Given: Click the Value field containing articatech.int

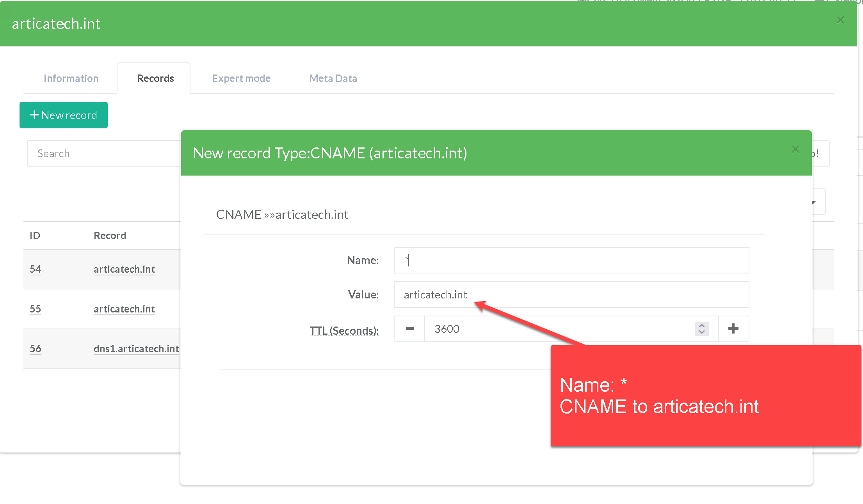Looking at the screenshot, I should [571, 295].
